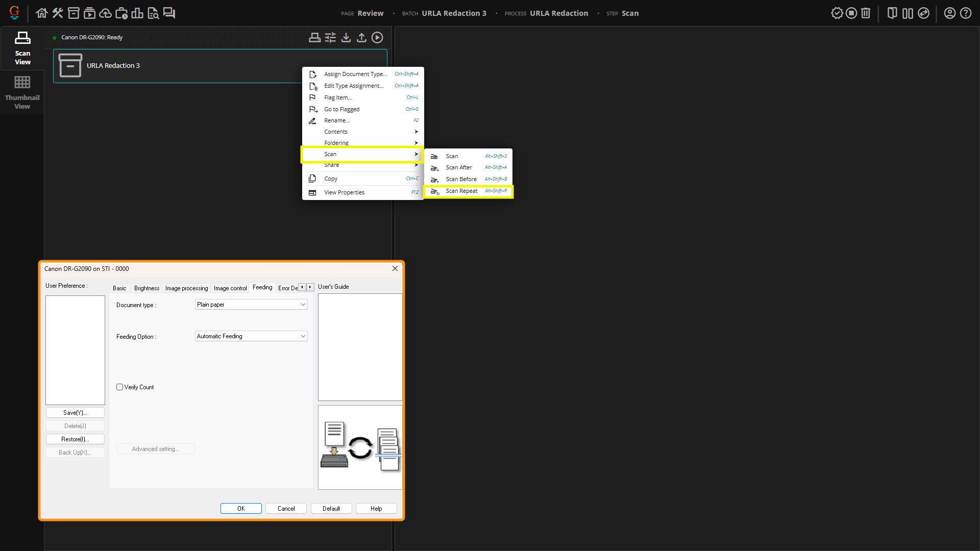Expand the Document type dropdown

click(x=251, y=305)
